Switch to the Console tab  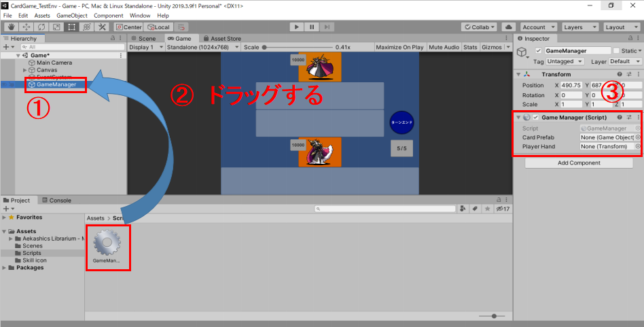coord(56,201)
